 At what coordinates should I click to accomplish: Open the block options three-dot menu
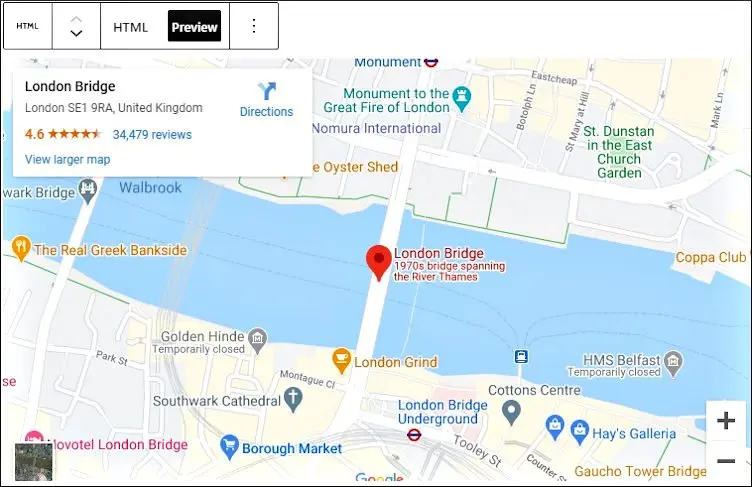tap(254, 26)
